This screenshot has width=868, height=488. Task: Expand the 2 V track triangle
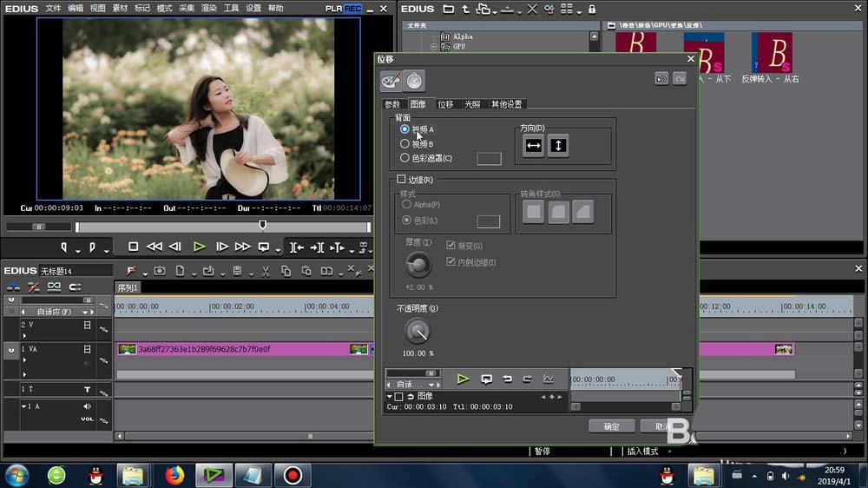[x=24, y=336]
